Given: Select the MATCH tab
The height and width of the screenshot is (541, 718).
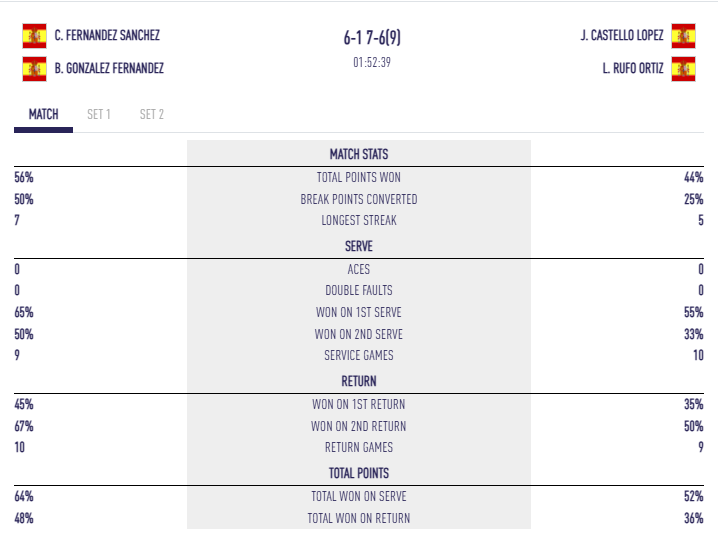Looking at the screenshot, I should (43, 114).
